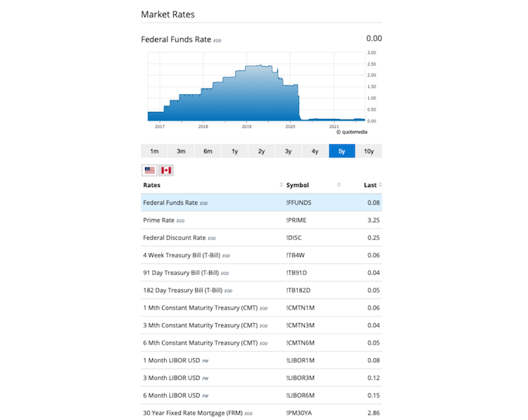Select 5y chart range
528x420 pixels.
341,151
